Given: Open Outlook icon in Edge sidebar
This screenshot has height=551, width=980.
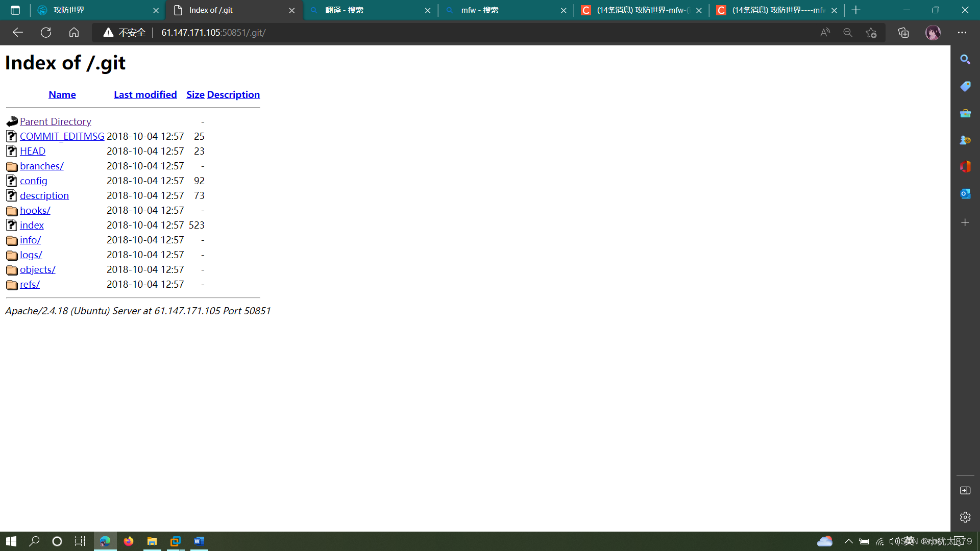Looking at the screenshot, I should click(965, 194).
